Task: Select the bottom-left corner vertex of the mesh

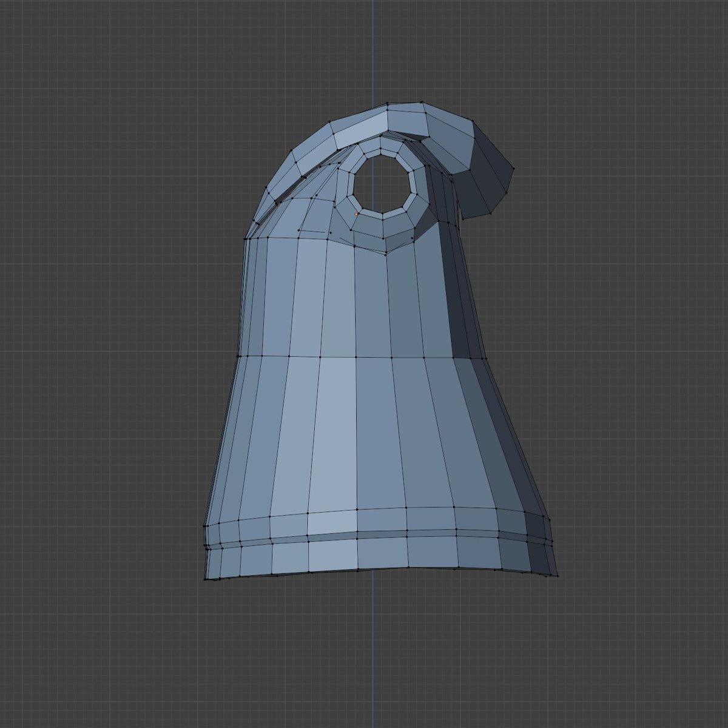Action: [206, 579]
